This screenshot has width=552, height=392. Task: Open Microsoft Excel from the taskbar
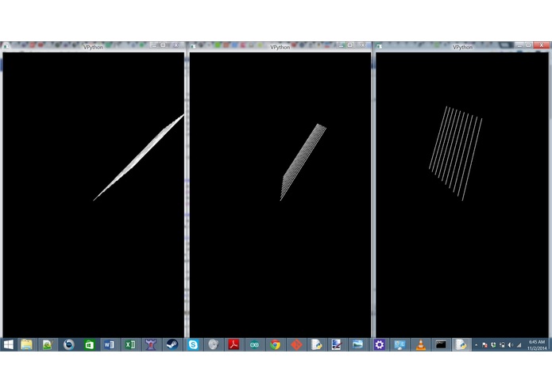pos(130,344)
